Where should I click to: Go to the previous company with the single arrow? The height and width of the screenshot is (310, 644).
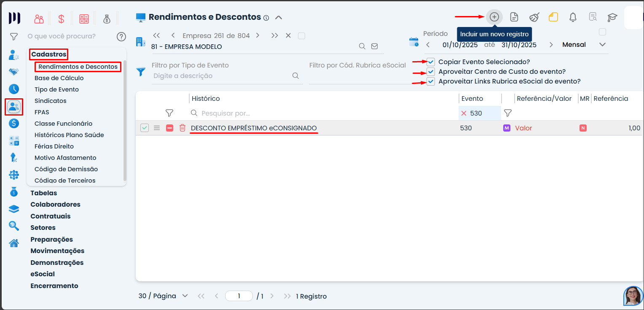click(x=173, y=35)
